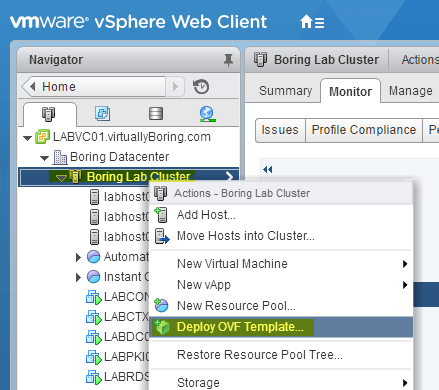This screenshot has height=390, width=439.
Task: Click the Instant resource pool icon
Action: (93, 277)
